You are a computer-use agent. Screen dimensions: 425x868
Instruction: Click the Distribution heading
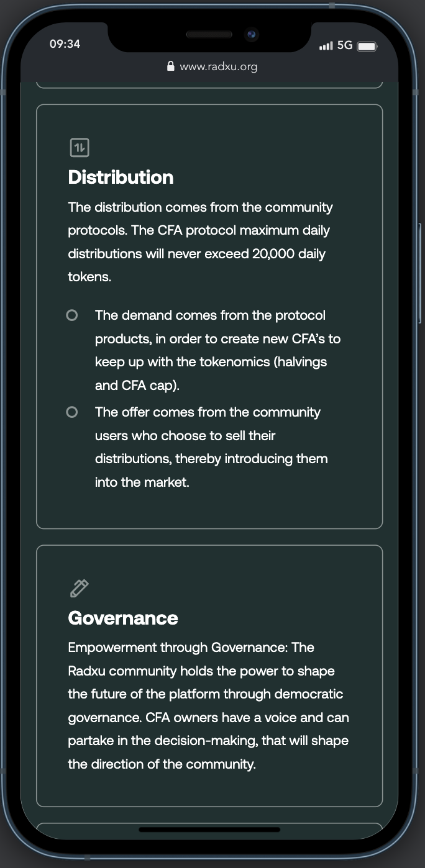coord(121,178)
